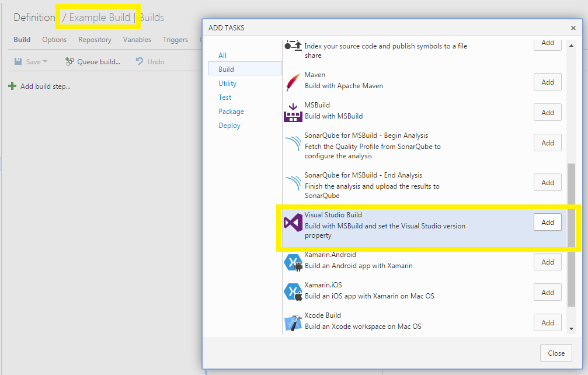The width and height of the screenshot is (588, 375).
Task: Select the Visual Studio Build icon
Action: point(293,222)
